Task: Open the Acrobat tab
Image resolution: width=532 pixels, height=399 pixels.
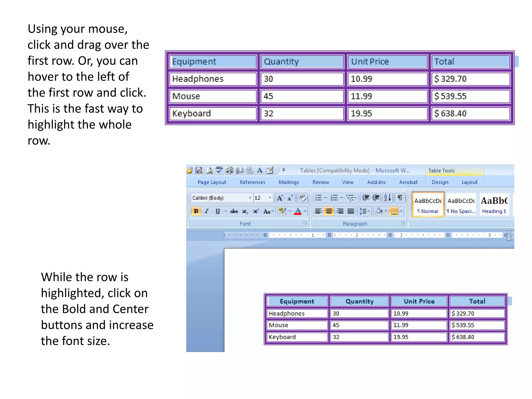Action: [408, 182]
